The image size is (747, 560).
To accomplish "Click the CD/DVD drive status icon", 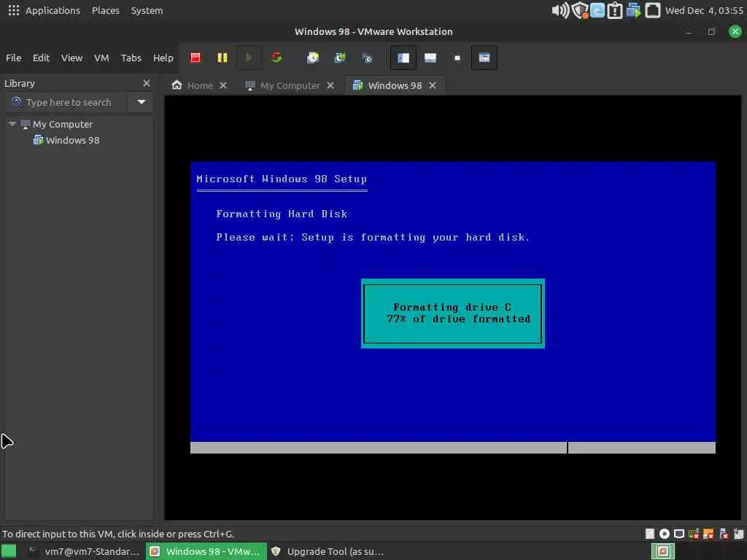I will (664, 534).
